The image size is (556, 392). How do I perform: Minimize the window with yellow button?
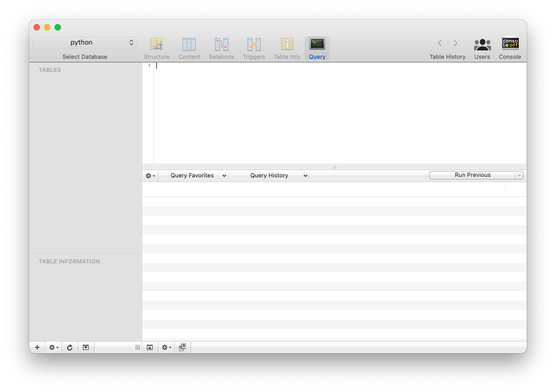(x=47, y=27)
